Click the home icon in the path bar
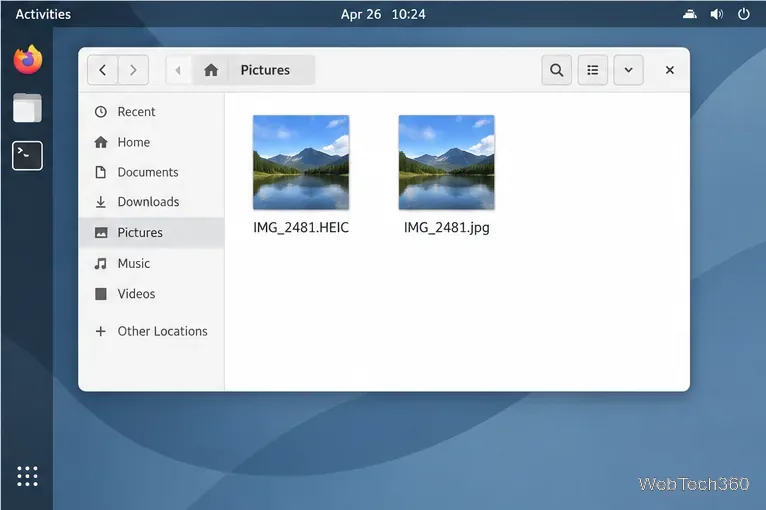Screen dimensions: 766x510 [x=211, y=70]
